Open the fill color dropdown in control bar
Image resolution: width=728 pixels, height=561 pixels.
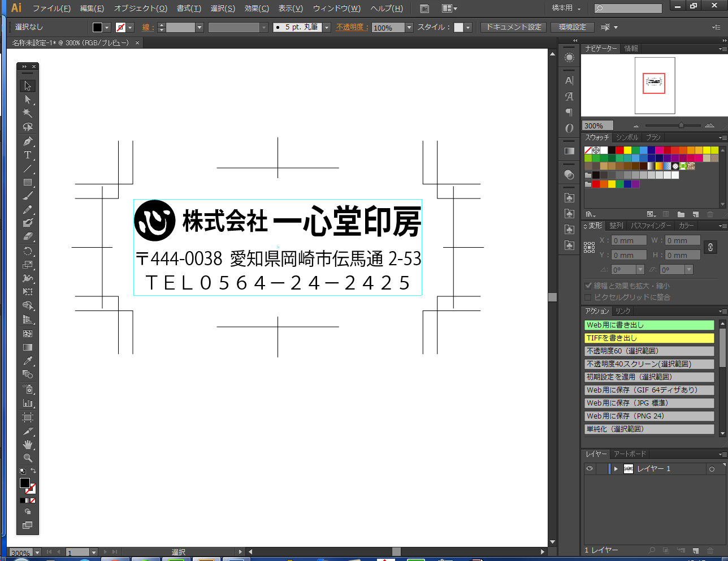click(107, 27)
